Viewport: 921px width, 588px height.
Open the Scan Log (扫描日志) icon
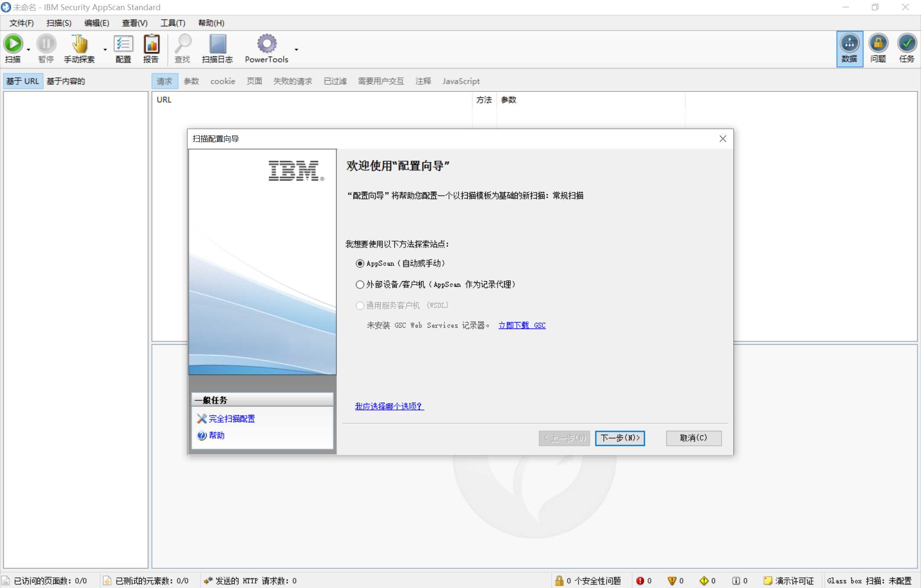[217, 43]
